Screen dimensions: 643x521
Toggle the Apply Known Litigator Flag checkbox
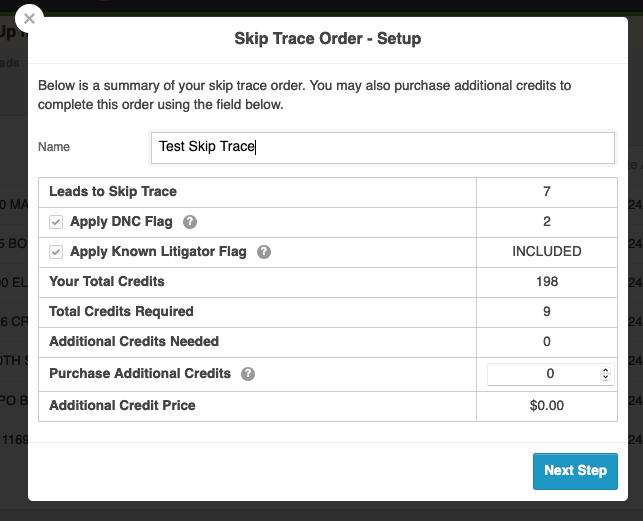[56, 252]
